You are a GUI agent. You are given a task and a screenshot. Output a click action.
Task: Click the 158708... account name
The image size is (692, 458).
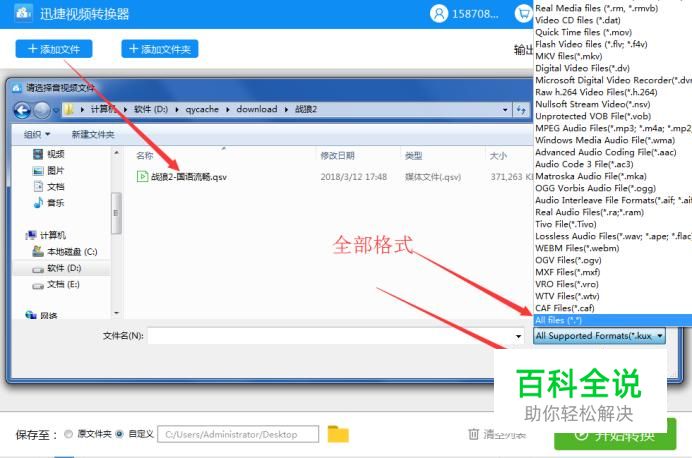click(475, 14)
